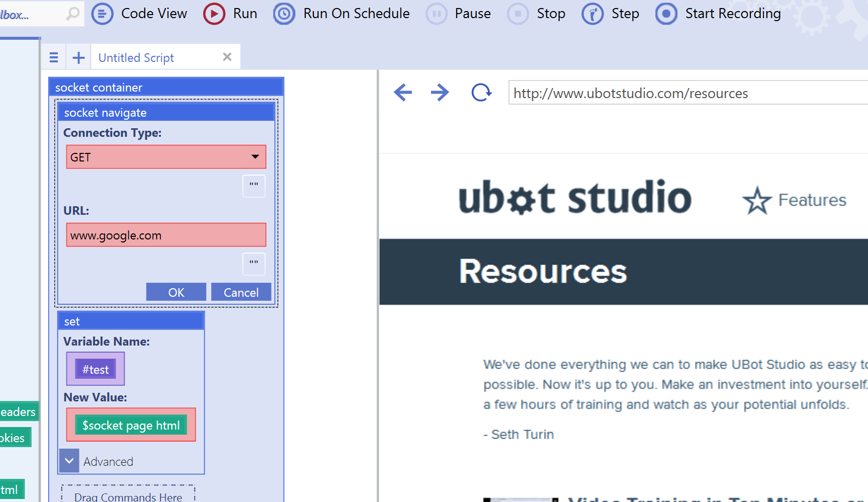
Task: Open the Connection Type GET dropdown
Action: coord(166,157)
